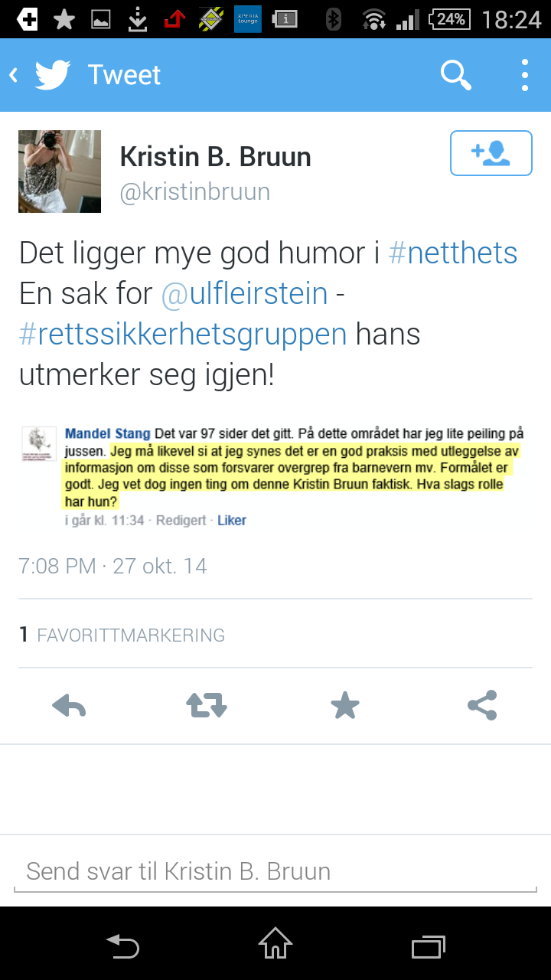Image resolution: width=551 pixels, height=980 pixels.
Task: Open the search magnifier icon
Action: 456,75
